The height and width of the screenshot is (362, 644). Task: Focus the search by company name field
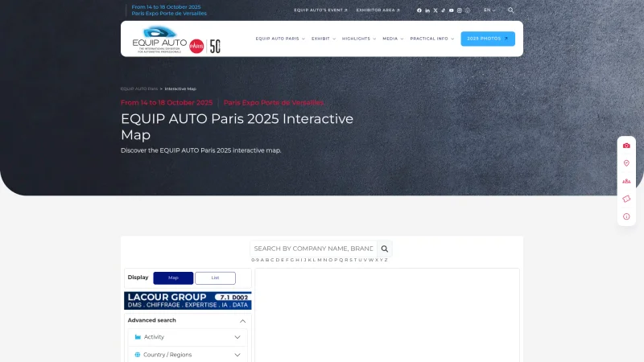pyautogui.click(x=313, y=249)
